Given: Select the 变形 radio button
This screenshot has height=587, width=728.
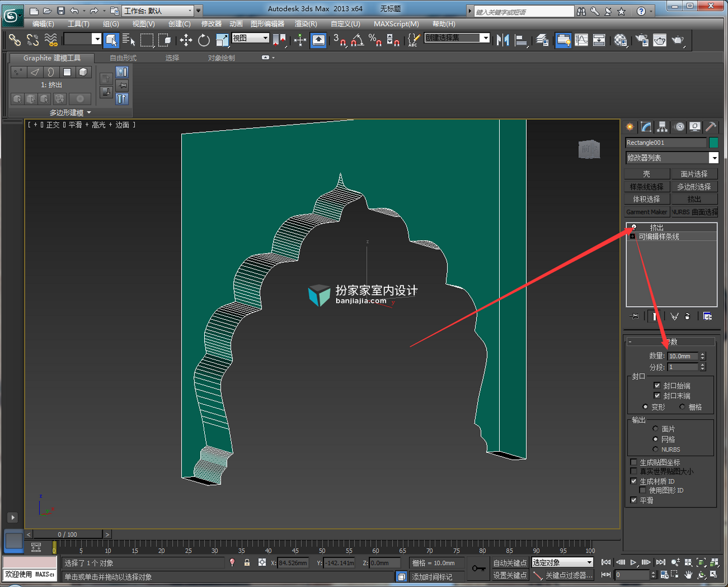Looking at the screenshot, I should pyautogui.click(x=645, y=406).
